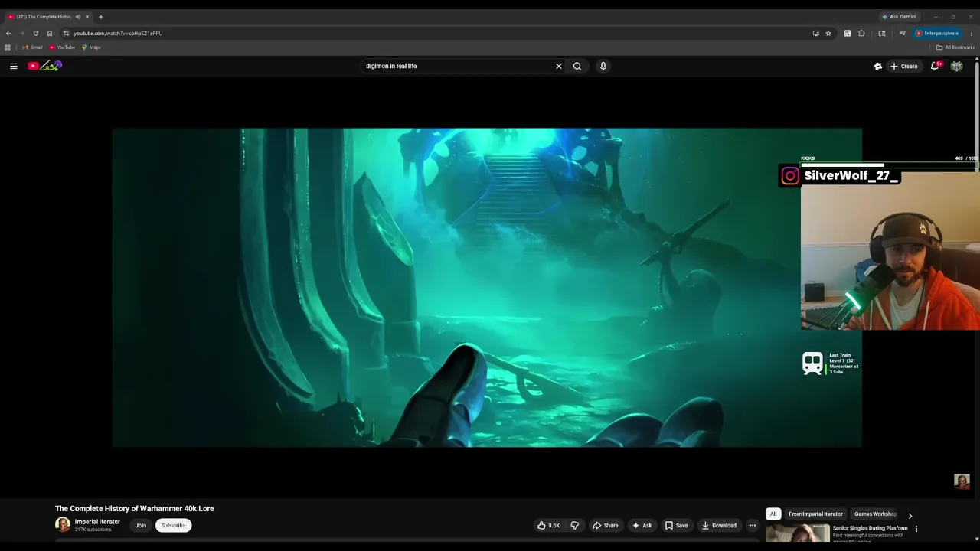Viewport: 980px width, 551px height.
Task: Open the YouTube guide hamburger menu
Action: coord(14,66)
